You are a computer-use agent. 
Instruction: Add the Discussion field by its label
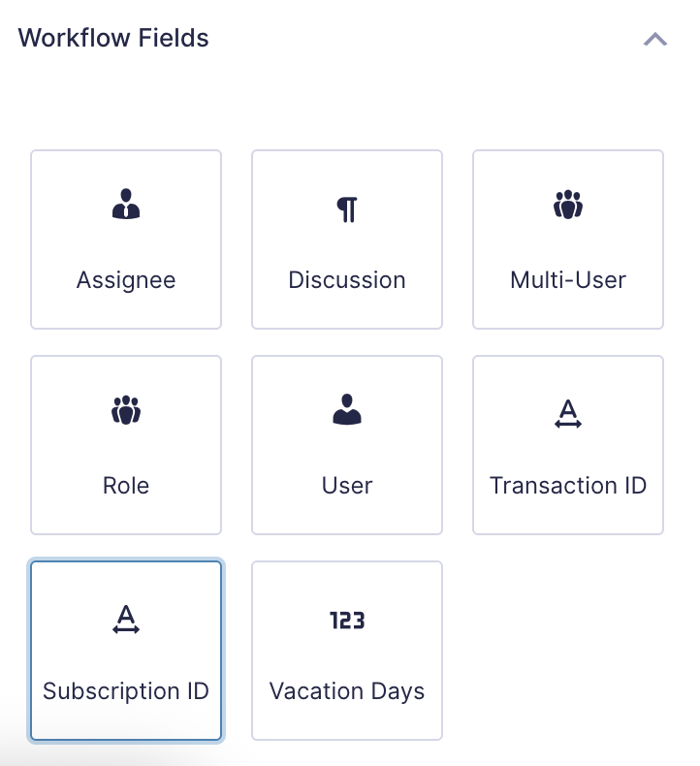click(x=347, y=281)
